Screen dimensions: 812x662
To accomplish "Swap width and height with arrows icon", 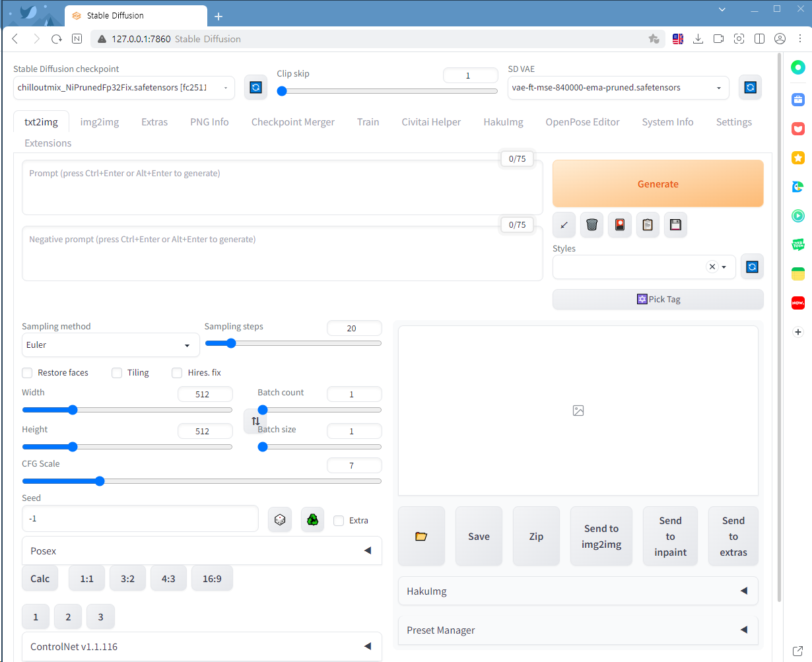I will click(255, 421).
